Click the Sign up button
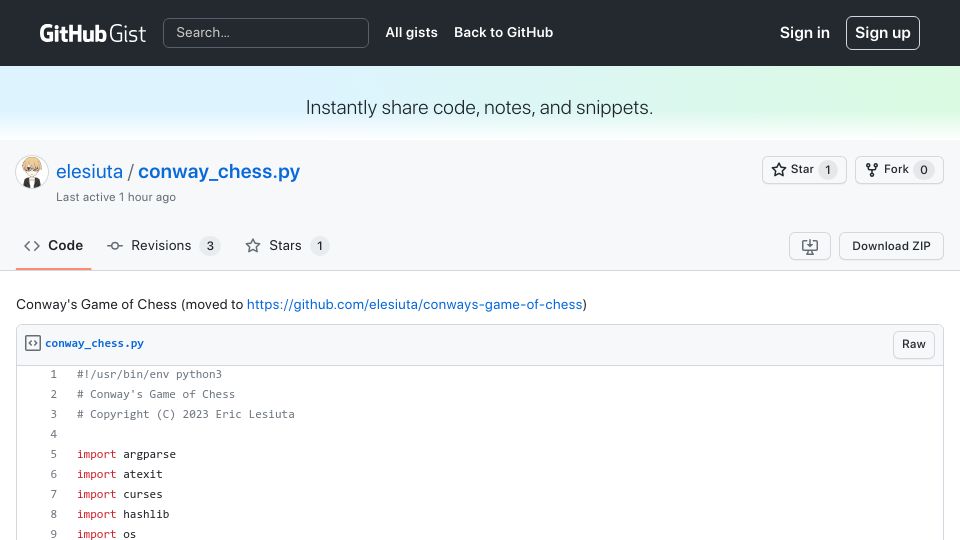 pyautogui.click(x=882, y=33)
